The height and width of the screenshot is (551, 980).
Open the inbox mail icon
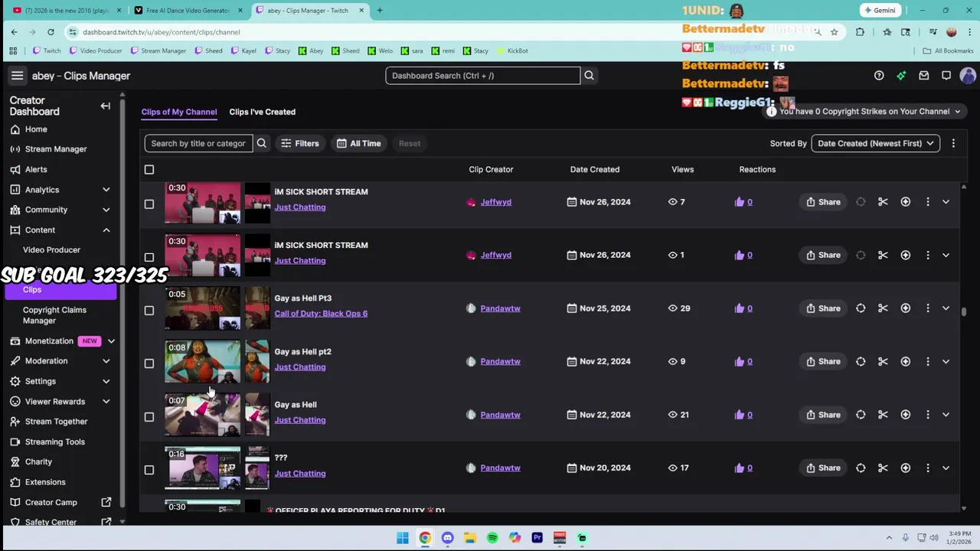(x=924, y=76)
